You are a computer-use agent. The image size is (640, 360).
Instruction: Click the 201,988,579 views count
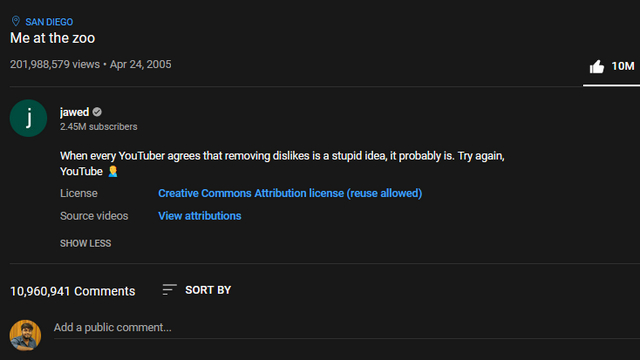(55, 64)
